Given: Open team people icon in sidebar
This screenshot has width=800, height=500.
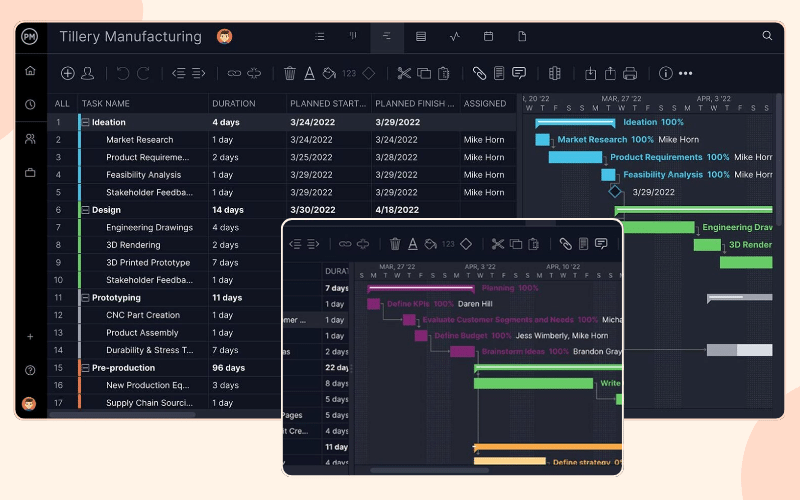Looking at the screenshot, I should click(30, 139).
